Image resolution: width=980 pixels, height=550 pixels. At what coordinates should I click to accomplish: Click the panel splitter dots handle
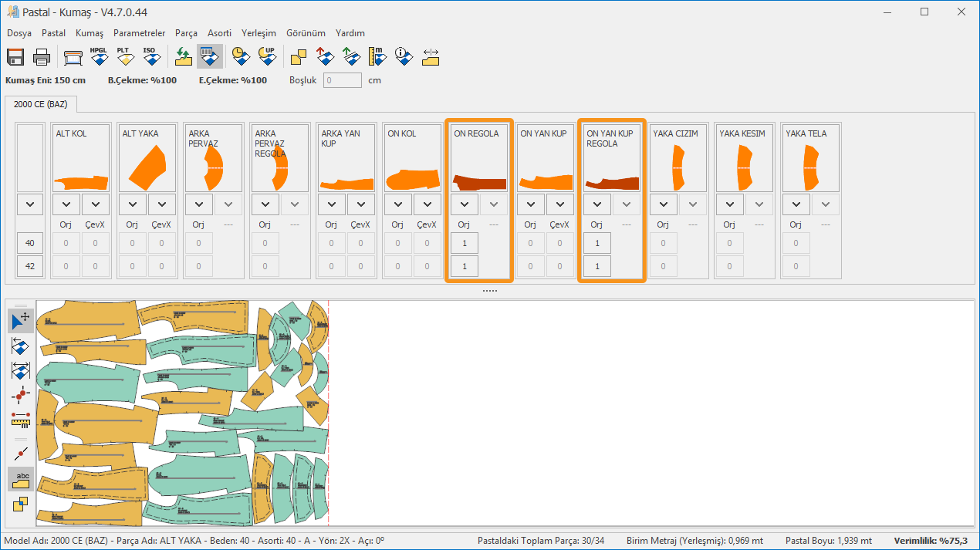coord(489,291)
